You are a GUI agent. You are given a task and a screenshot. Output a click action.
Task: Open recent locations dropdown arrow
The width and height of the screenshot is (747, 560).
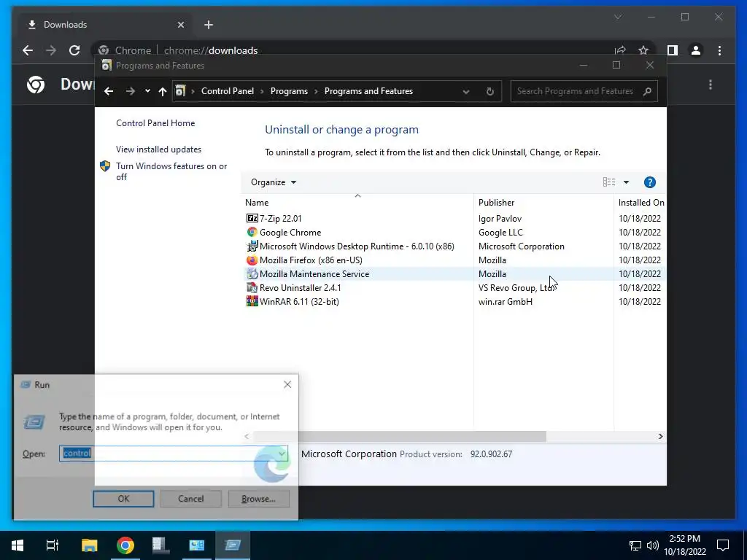point(147,91)
